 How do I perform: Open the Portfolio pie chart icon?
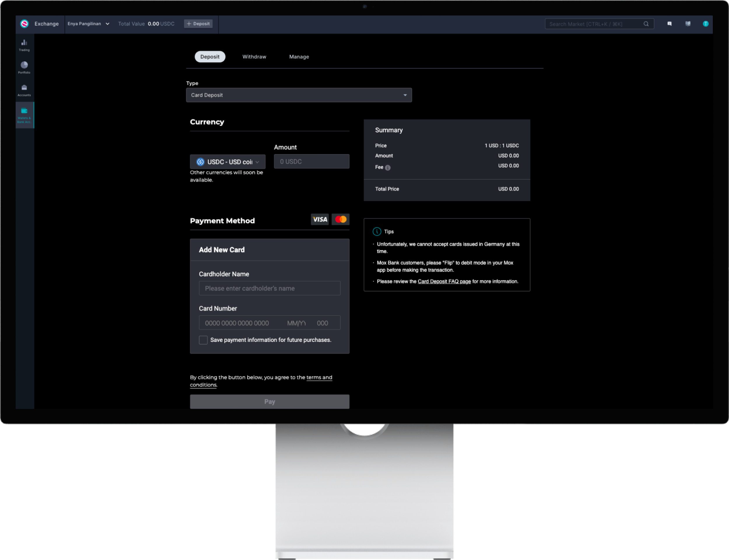click(24, 67)
